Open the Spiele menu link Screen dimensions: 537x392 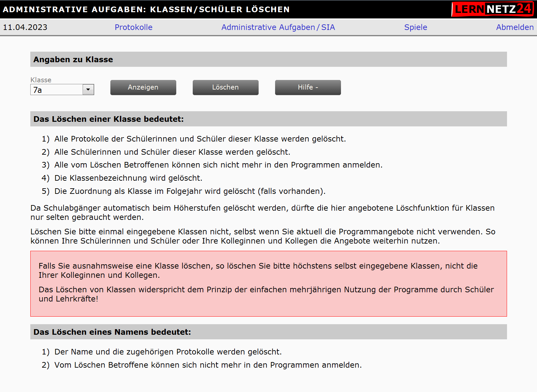pos(415,27)
